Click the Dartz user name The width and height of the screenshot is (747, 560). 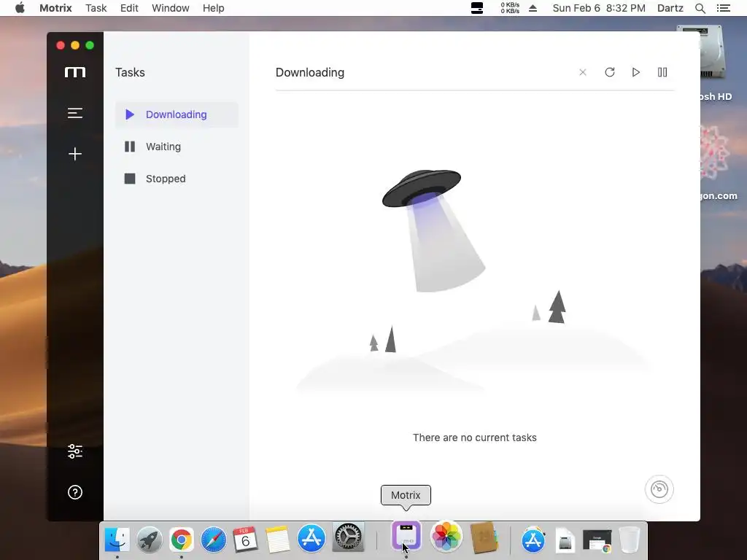pyautogui.click(x=670, y=8)
